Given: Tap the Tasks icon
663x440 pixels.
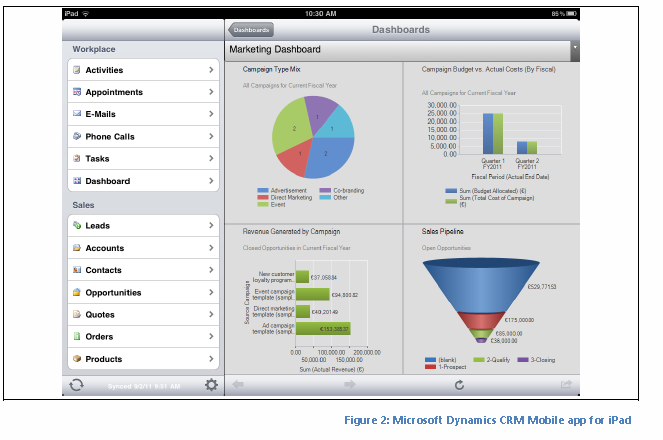Looking at the screenshot, I should [x=77, y=158].
